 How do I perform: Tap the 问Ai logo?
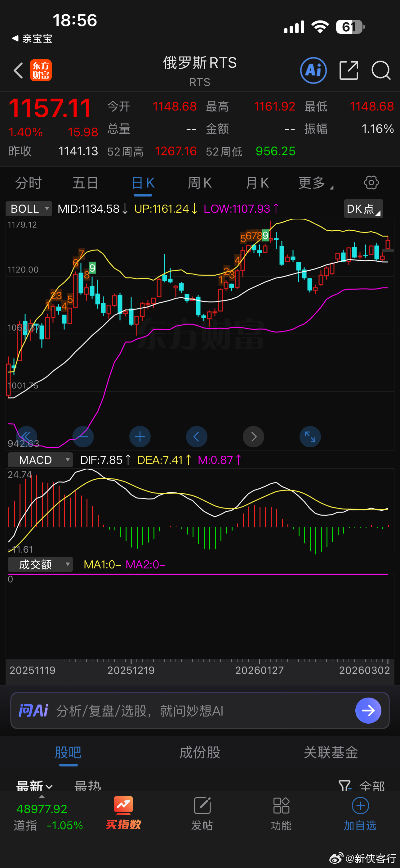[x=33, y=710]
